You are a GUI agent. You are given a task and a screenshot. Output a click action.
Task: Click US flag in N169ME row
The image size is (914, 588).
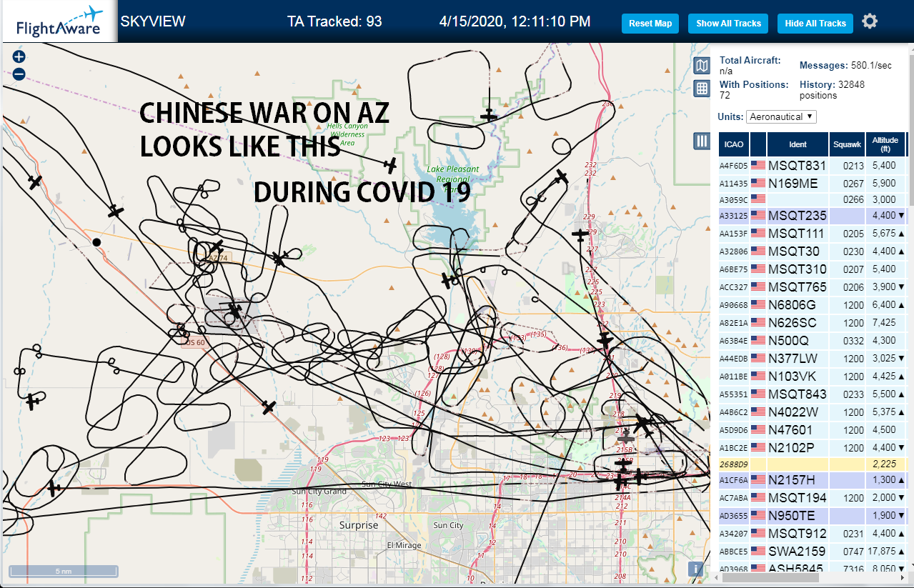pyautogui.click(x=757, y=184)
